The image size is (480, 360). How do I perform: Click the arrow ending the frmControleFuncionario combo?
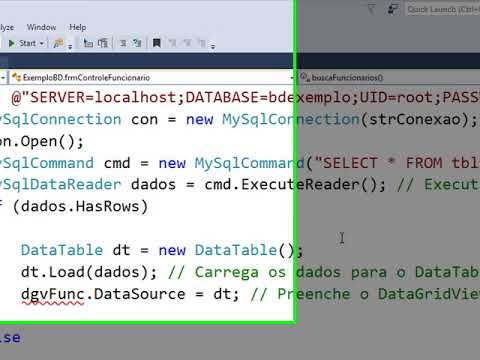pos(291,78)
